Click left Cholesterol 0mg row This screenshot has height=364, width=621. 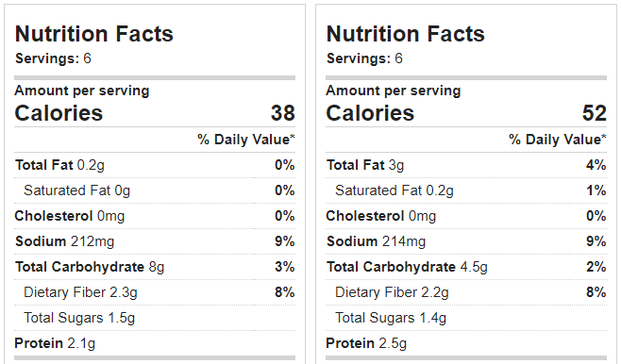155,216
